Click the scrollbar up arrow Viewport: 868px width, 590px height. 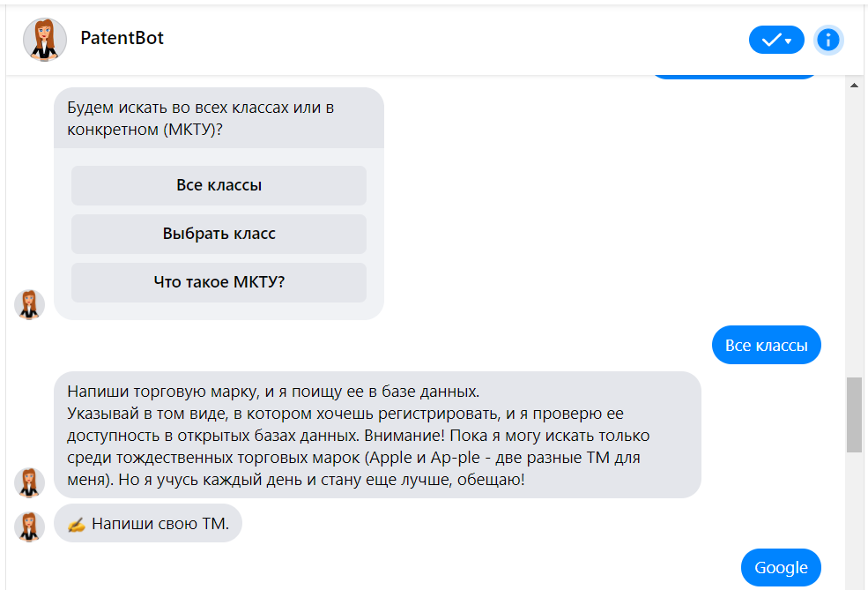click(853, 86)
